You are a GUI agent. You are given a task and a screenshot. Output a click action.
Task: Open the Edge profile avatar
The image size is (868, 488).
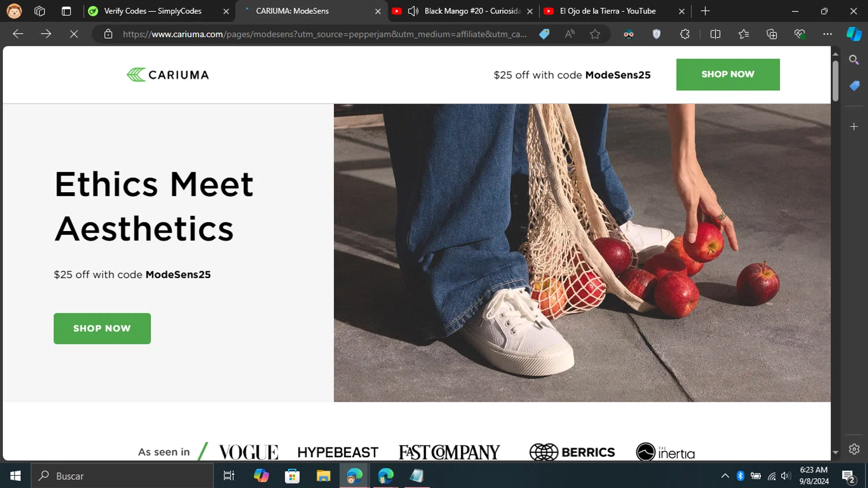tap(14, 11)
